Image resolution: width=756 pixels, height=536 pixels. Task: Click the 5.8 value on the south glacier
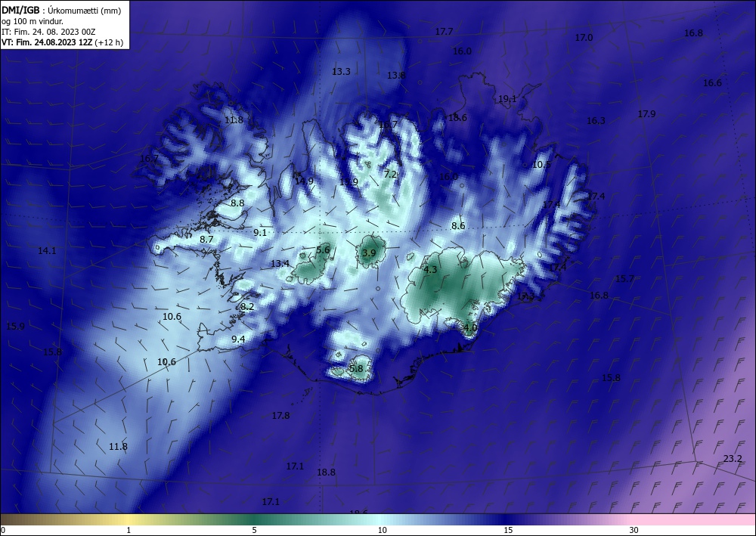click(356, 369)
